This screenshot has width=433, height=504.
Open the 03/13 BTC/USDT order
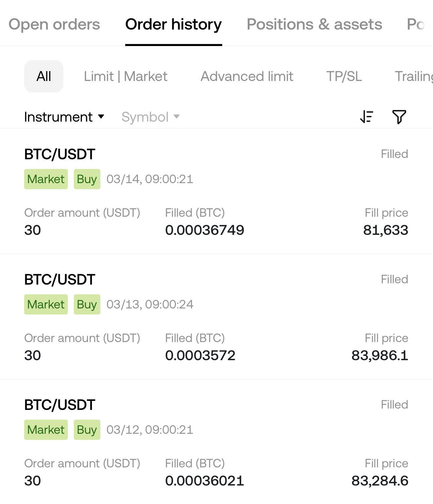tap(216, 317)
